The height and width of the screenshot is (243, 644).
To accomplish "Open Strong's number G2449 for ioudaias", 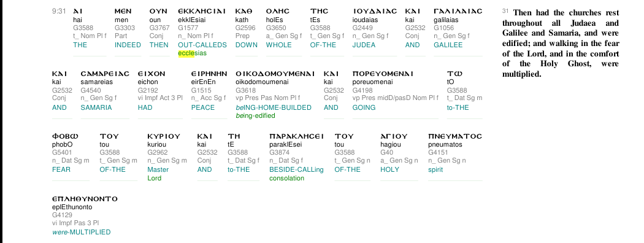I will pyautogui.click(x=361, y=28).
